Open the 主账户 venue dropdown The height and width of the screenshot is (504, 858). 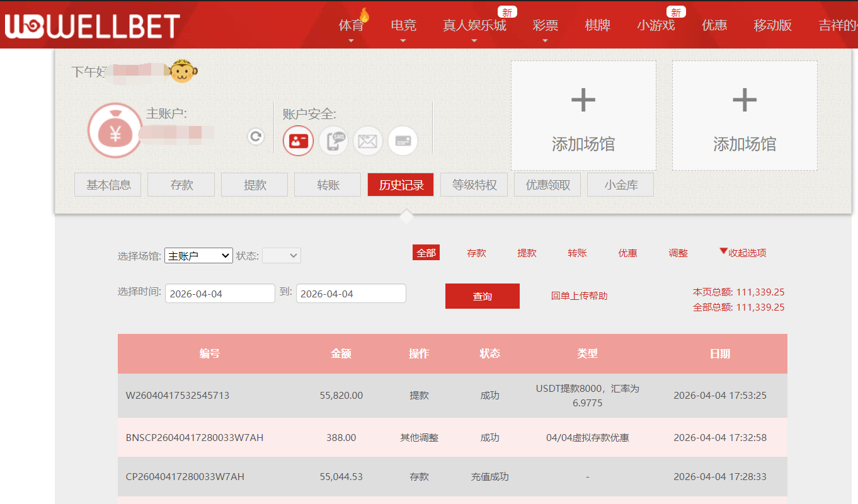198,256
